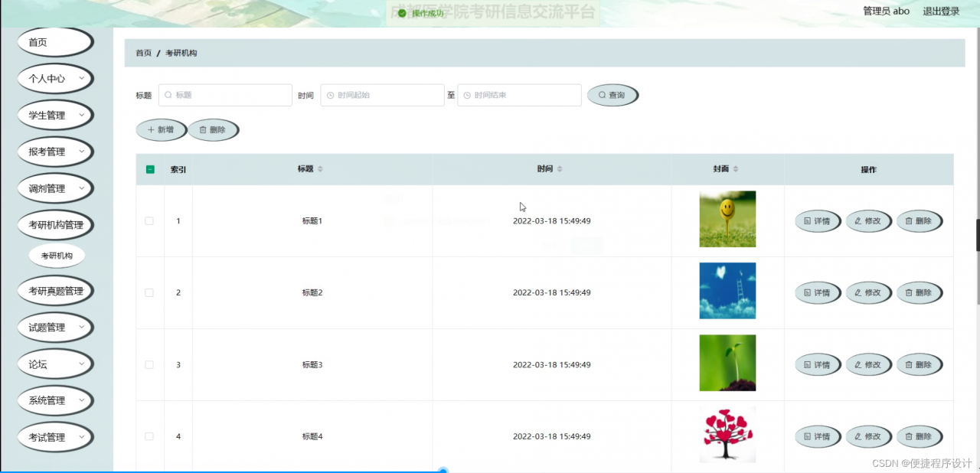The height and width of the screenshot is (473, 980).
Task: Click the search icon inside the 标题 input
Action: click(x=166, y=95)
